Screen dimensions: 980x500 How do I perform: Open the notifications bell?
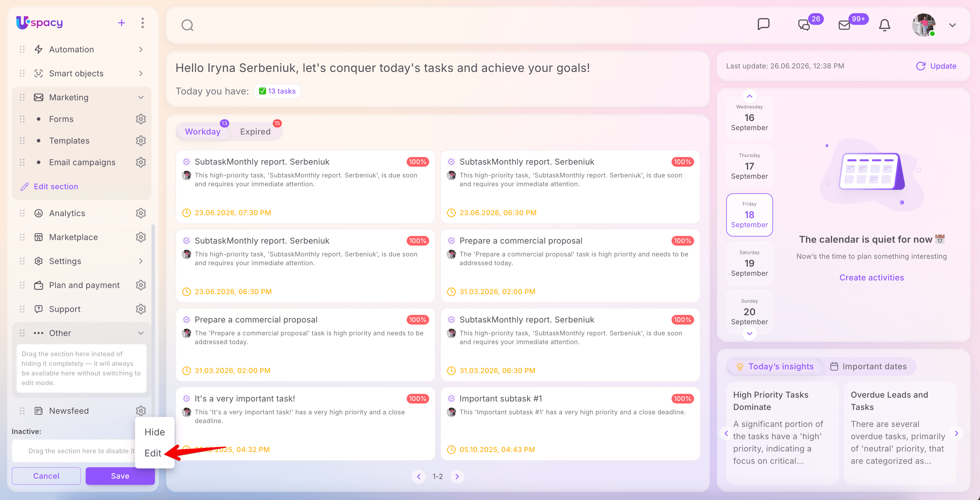point(884,25)
